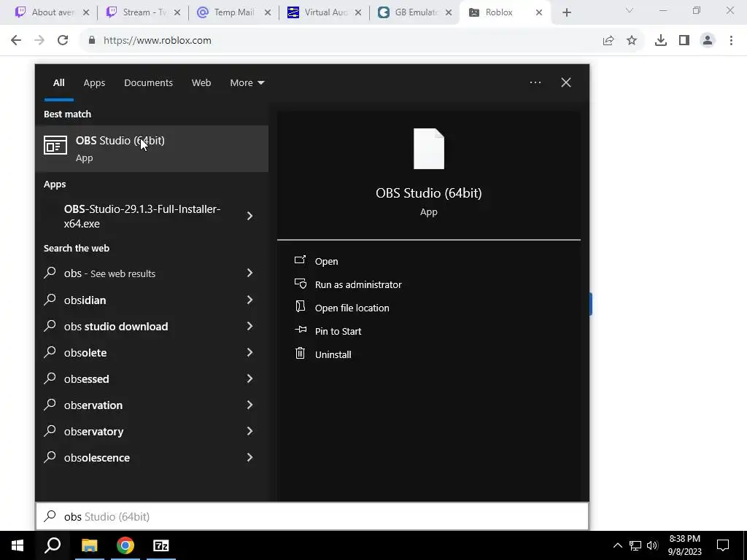The height and width of the screenshot is (560, 747).
Task: Expand the obs studio download suggestion arrow
Action: tap(249, 326)
